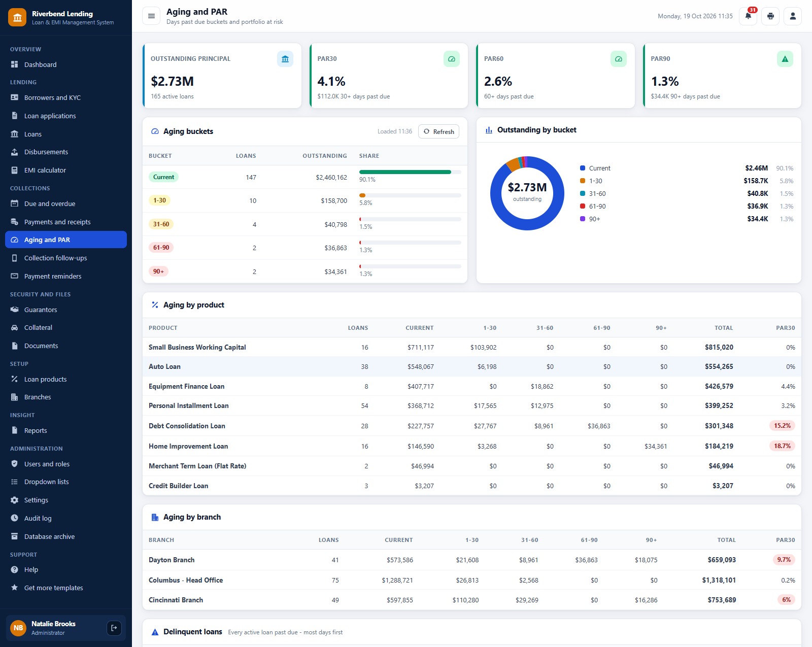Click Columbus - Head Office branch name

pyautogui.click(x=186, y=580)
